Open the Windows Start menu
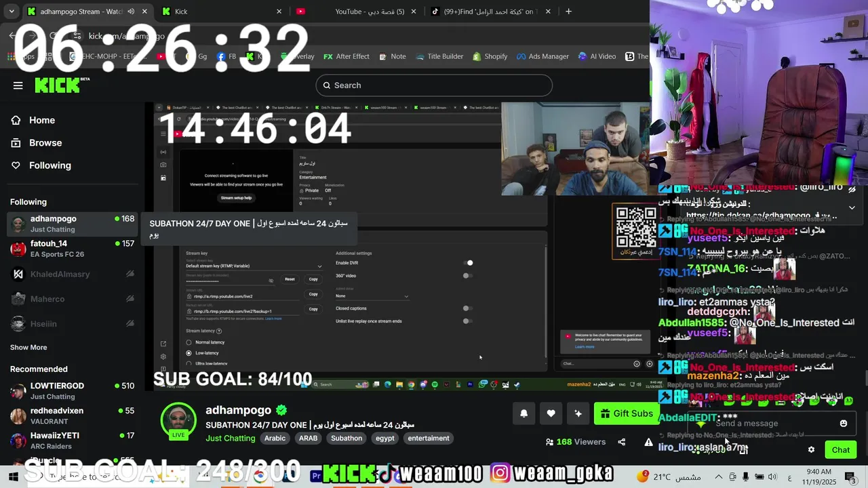Screen dimensions: 868x488 click(13, 476)
